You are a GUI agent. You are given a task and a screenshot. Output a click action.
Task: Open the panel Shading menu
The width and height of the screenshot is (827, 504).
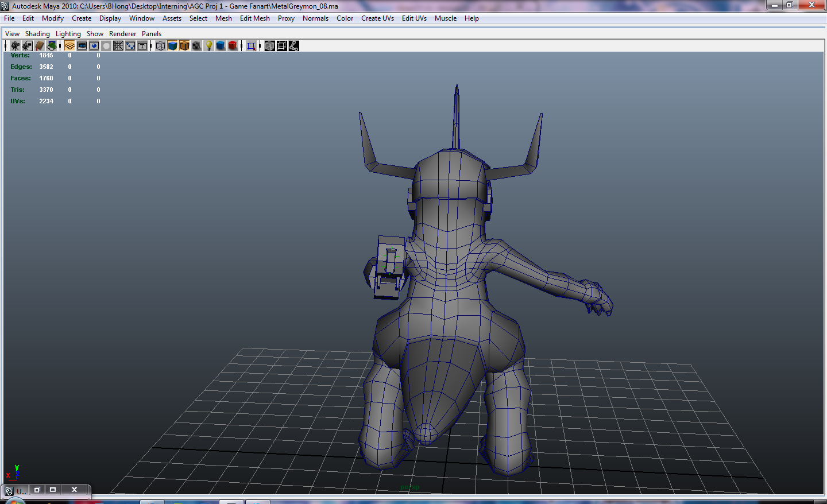click(x=37, y=34)
